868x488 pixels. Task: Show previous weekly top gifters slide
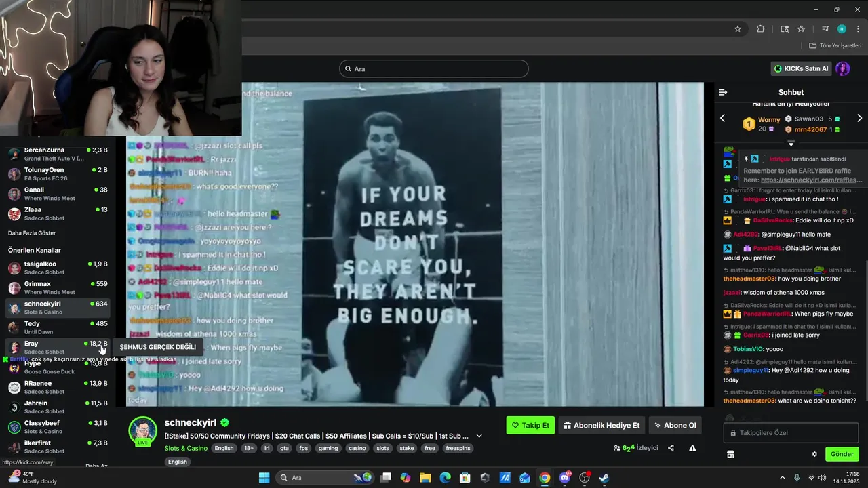pos(722,118)
